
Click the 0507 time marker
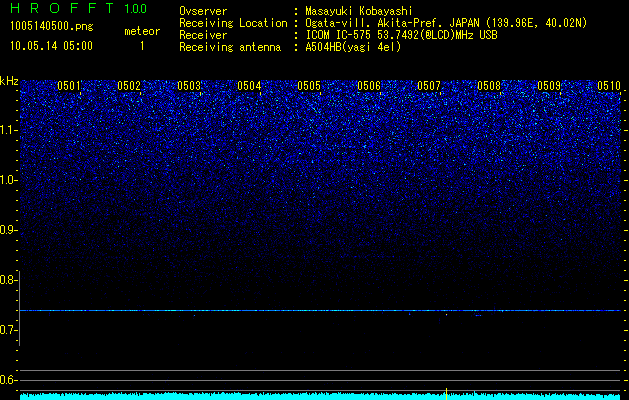[429, 86]
